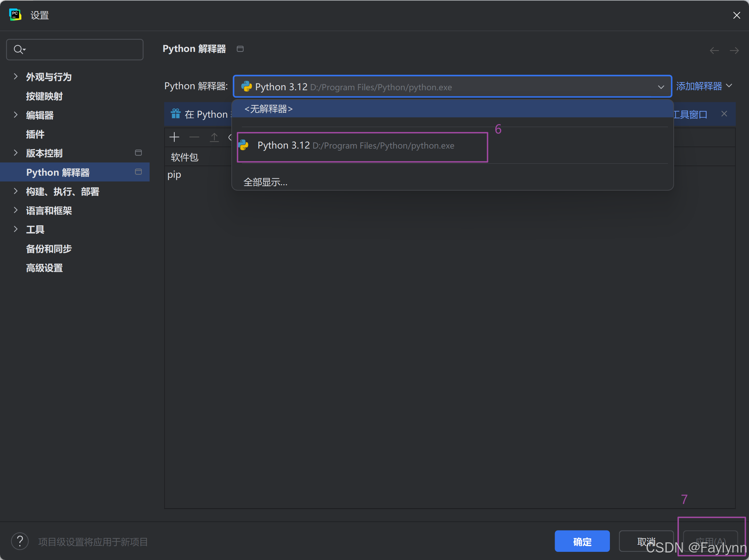This screenshot has height=560, width=749.
Task: Click the remove package minus icon
Action: (x=194, y=137)
